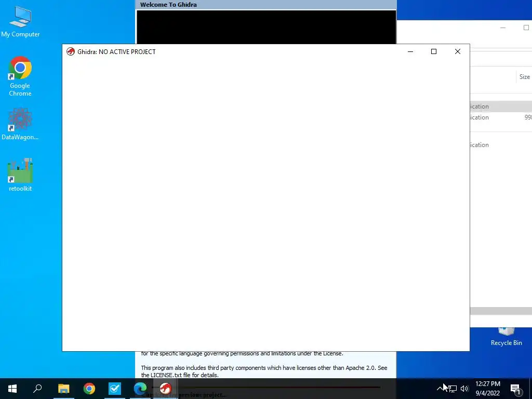Open the Recycle Bin on desktop

506,337
